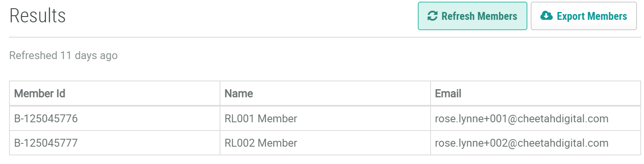Click the table header row
This screenshot has width=644, height=164.
tap(325, 93)
